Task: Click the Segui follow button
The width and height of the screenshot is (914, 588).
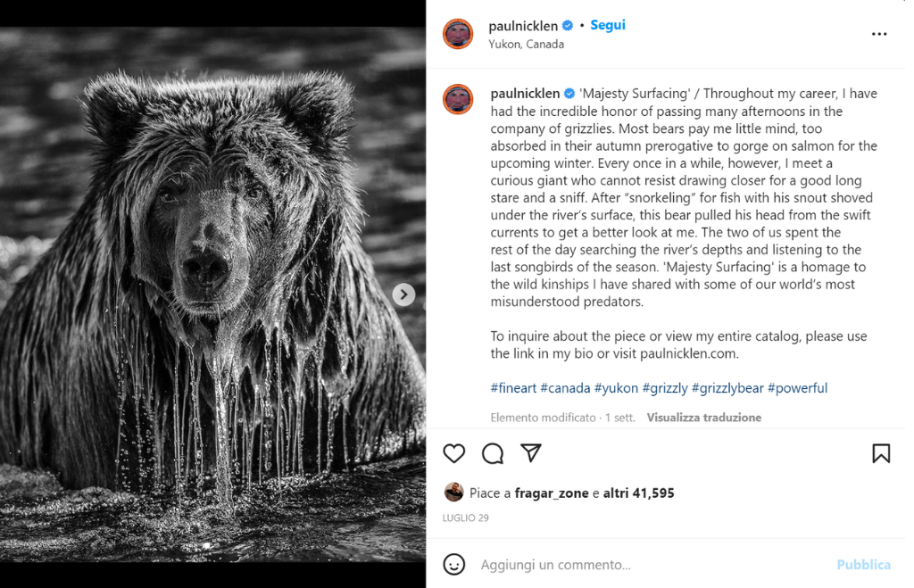Action: 608,25
